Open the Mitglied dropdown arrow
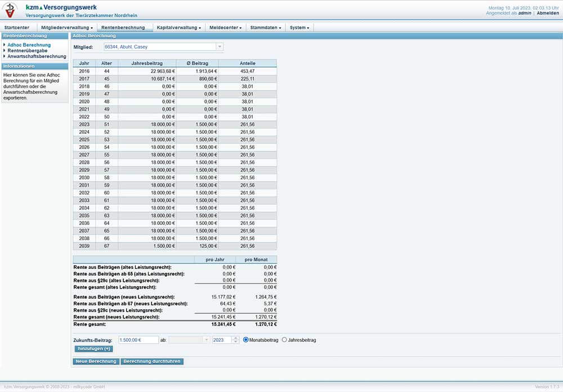563x392 pixels. coord(220,47)
